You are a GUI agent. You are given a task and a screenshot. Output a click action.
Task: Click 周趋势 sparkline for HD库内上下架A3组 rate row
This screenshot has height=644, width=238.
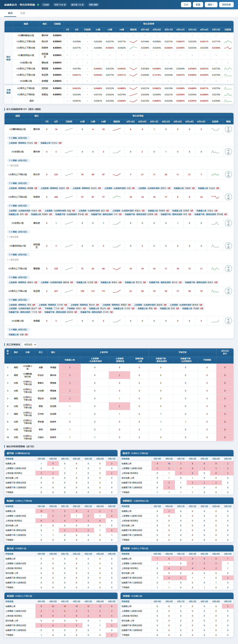click(133, 75)
